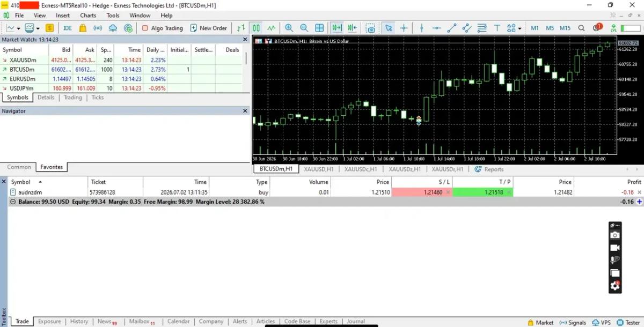Open the XAUUSD,H1 chart tab

(319, 169)
